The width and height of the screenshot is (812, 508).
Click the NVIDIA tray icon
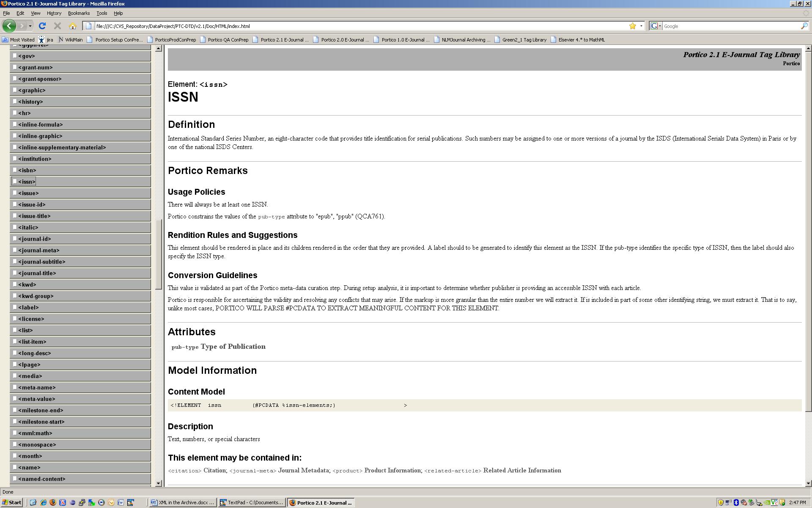[x=767, y=502]
